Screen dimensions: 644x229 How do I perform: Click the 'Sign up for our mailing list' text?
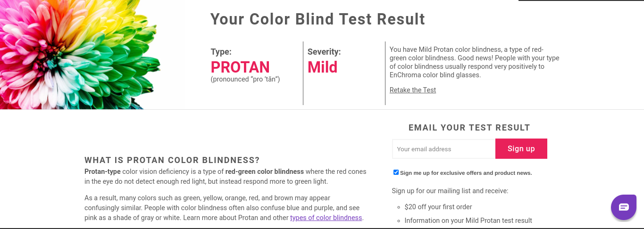450,191
